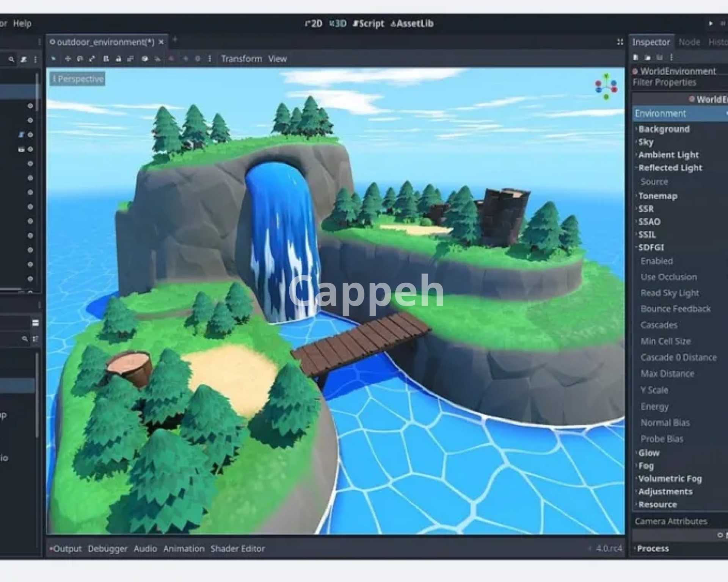Open the Node dock tab
The image size is (728, 582).
689,42
